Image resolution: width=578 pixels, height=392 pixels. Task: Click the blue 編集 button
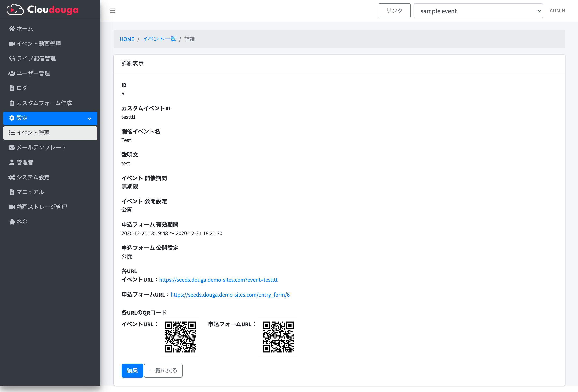click(x=132, y=370)
